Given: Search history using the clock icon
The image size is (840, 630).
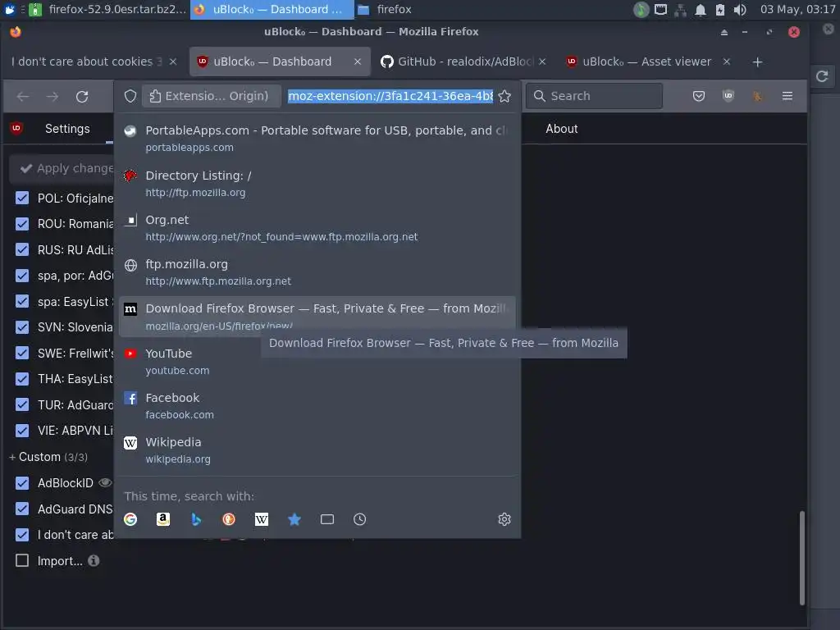Looking at the screenshot, I should [x=359, y=519].
